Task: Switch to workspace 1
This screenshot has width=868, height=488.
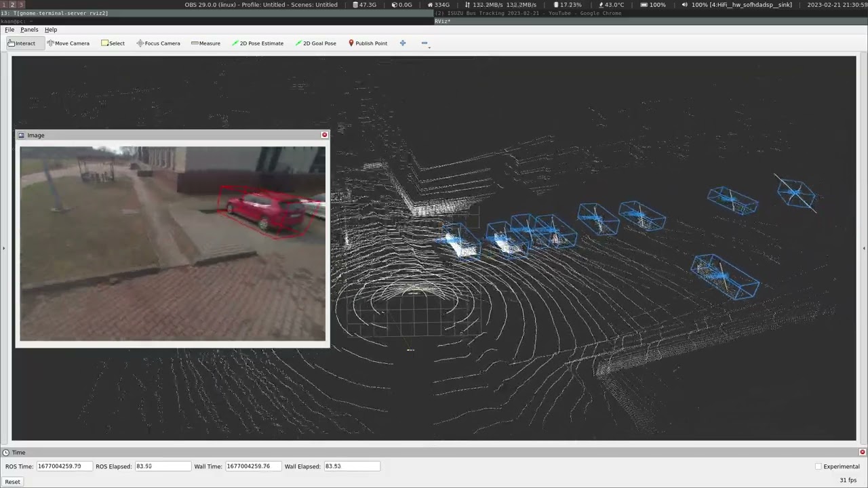Action: pos(3,5)
